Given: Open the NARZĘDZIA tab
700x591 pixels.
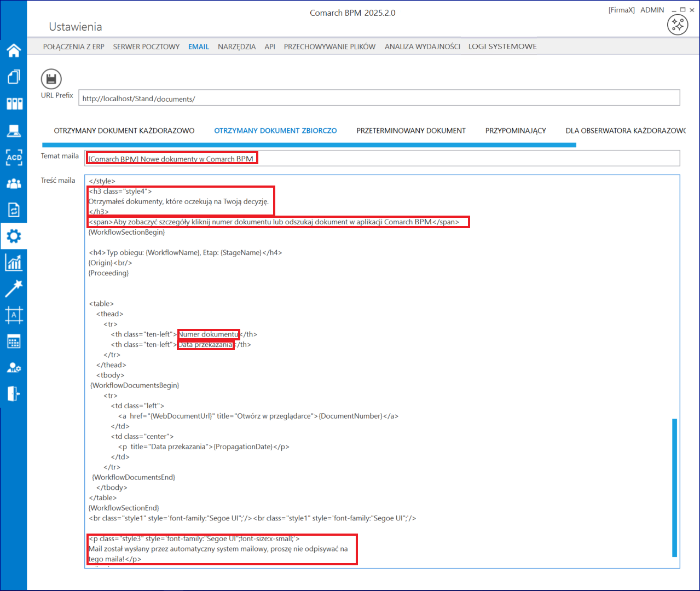Looking at the screenshot, I should (237, 47).
